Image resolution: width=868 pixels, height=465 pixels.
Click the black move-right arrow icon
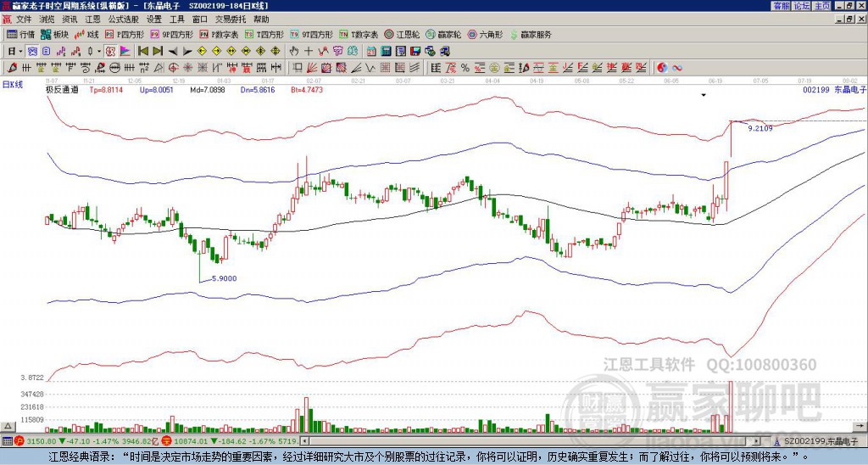coord(187,52)
